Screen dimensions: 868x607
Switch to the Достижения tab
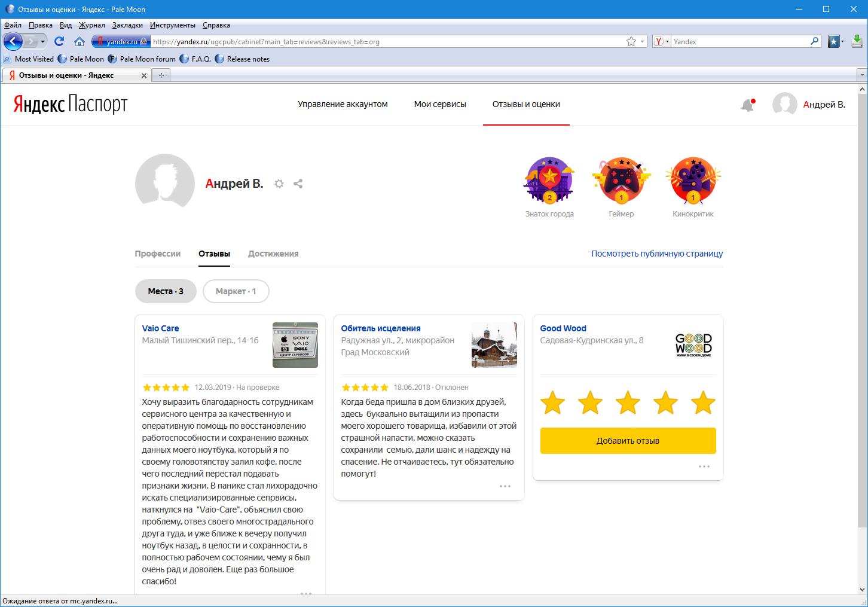[x=273, y=254]
